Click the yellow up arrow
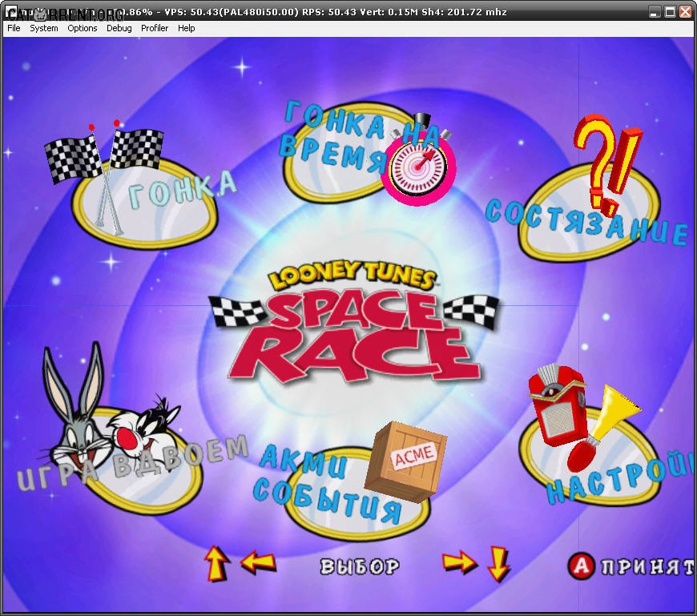 [216, 564]
